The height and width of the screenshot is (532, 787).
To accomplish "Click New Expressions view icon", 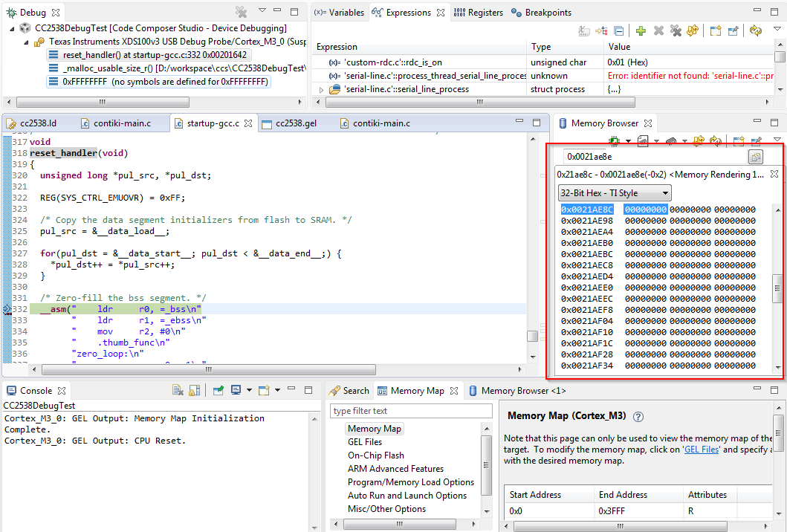I will pyautogui.click(x=716, y=30).
